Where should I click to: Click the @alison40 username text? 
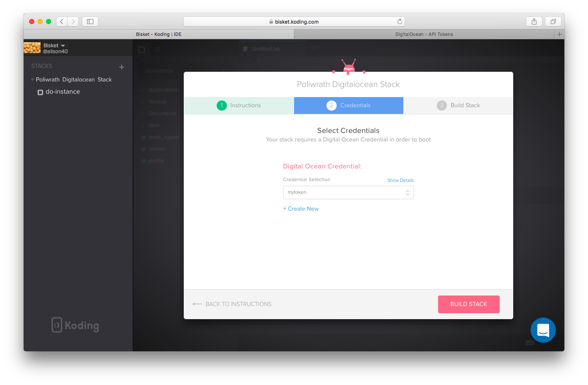55,52
